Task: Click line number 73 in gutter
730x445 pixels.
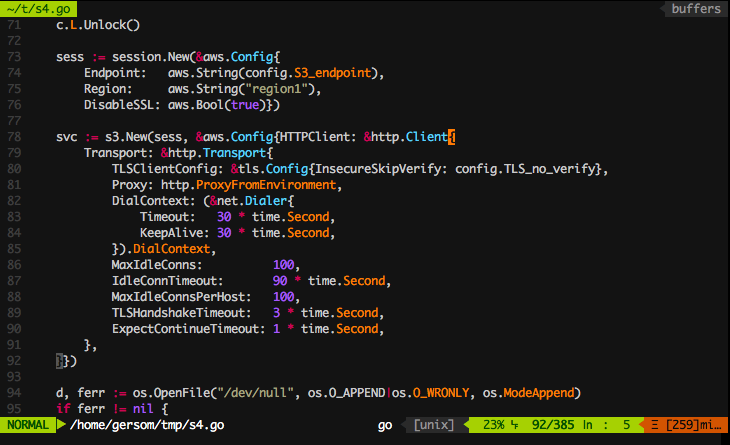Action: click(x=14, y=57)
